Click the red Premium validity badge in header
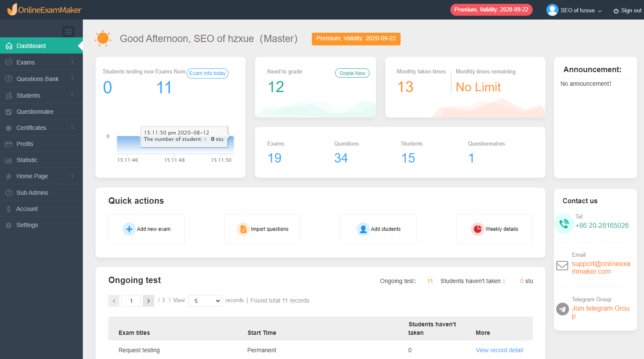 coord(491,10)
